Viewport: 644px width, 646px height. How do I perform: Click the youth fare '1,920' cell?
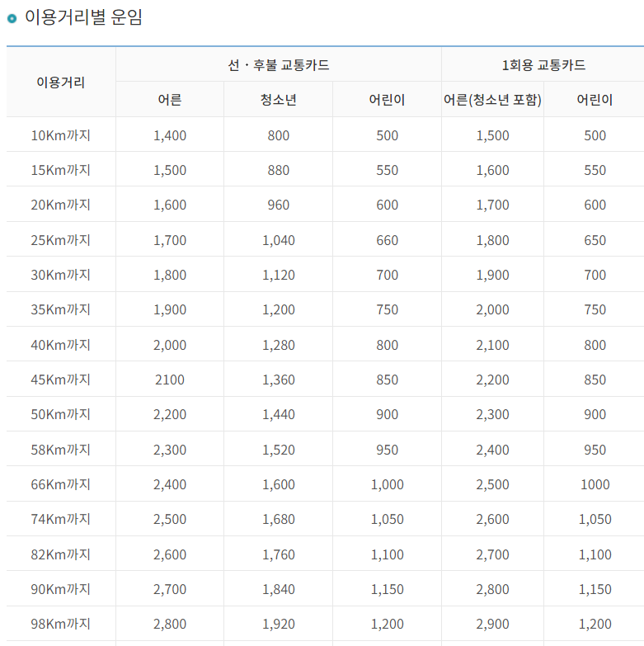point(279,625)
